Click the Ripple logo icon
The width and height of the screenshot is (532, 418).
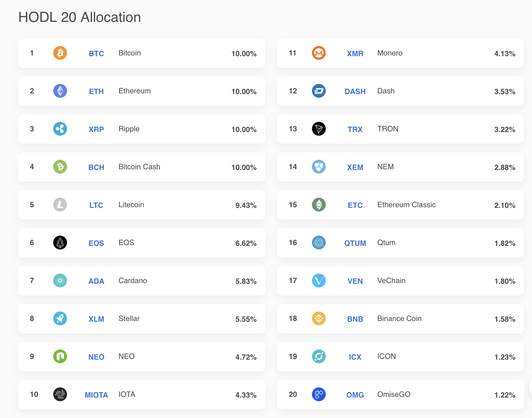(x=60, y=129)
